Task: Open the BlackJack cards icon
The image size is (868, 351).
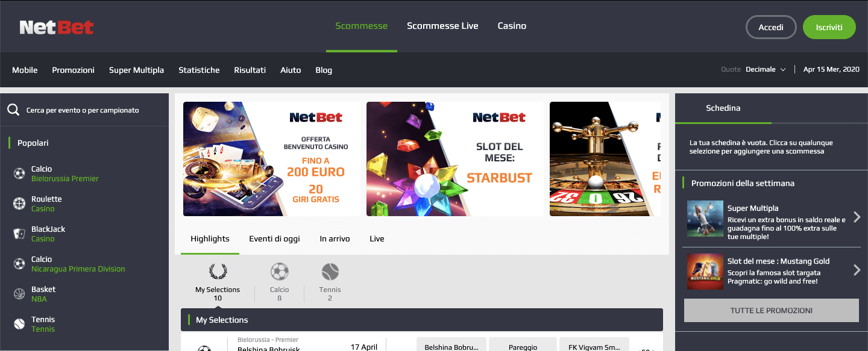Action: (19, 234)
